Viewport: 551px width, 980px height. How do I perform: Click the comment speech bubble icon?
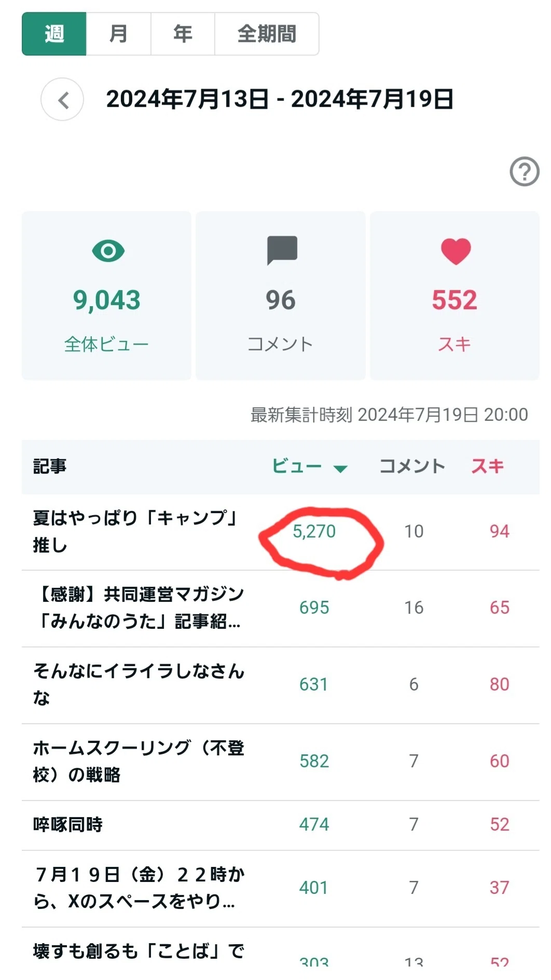click(282, 250)
